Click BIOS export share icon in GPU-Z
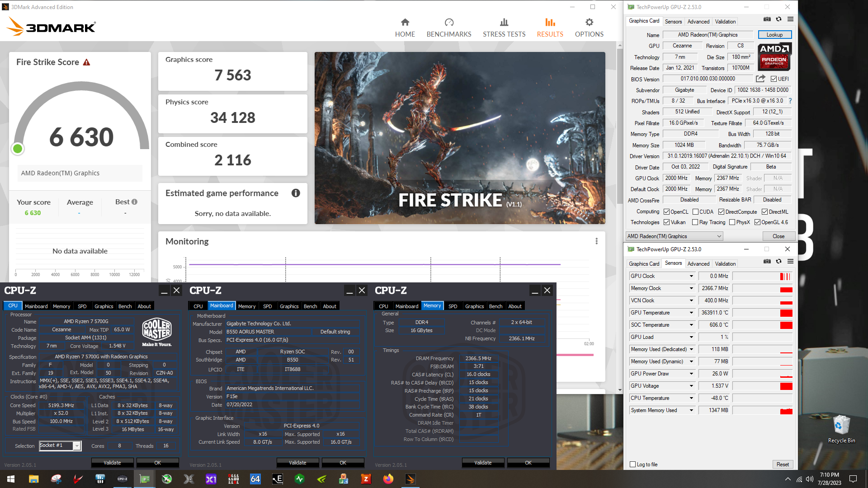868x488 pixels. coord(760,79)
